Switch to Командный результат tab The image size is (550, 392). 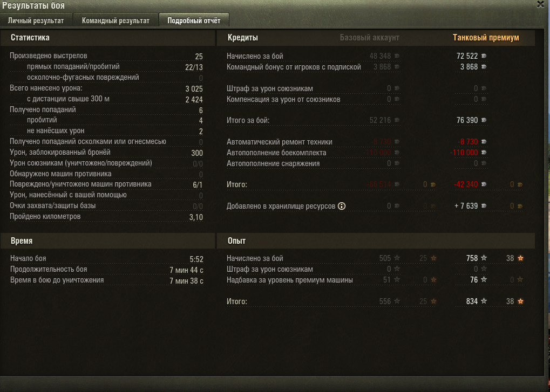[116, 20]
